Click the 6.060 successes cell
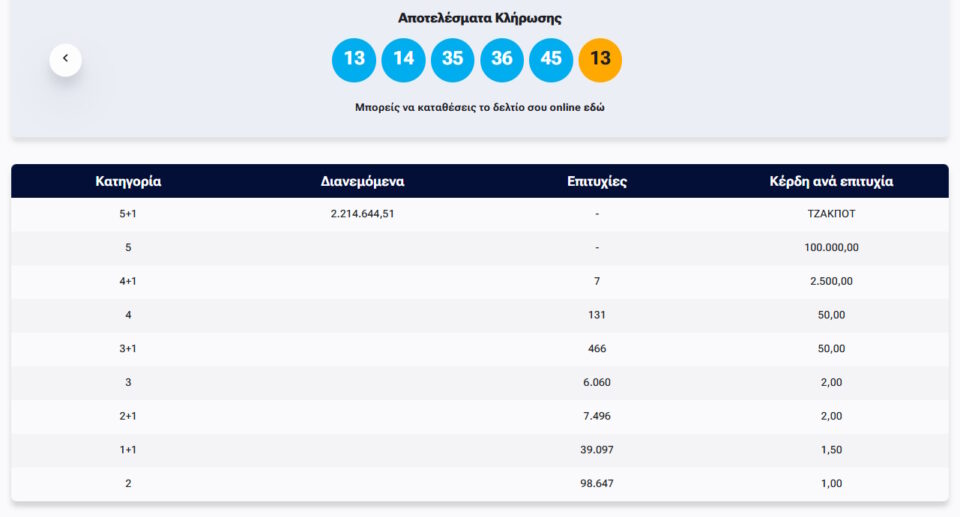 pyautogui.click(x=596, y=382)
